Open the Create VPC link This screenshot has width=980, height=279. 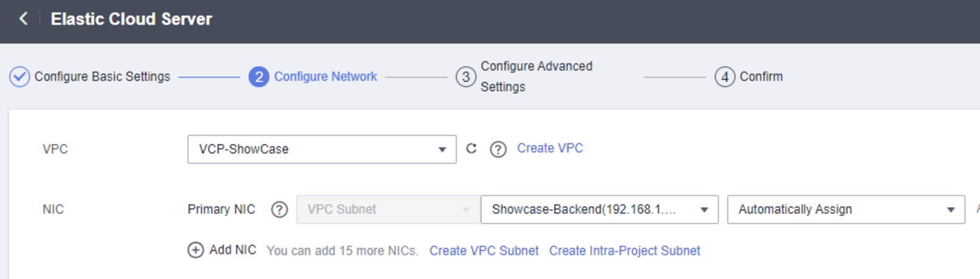[x=550, y=149]
